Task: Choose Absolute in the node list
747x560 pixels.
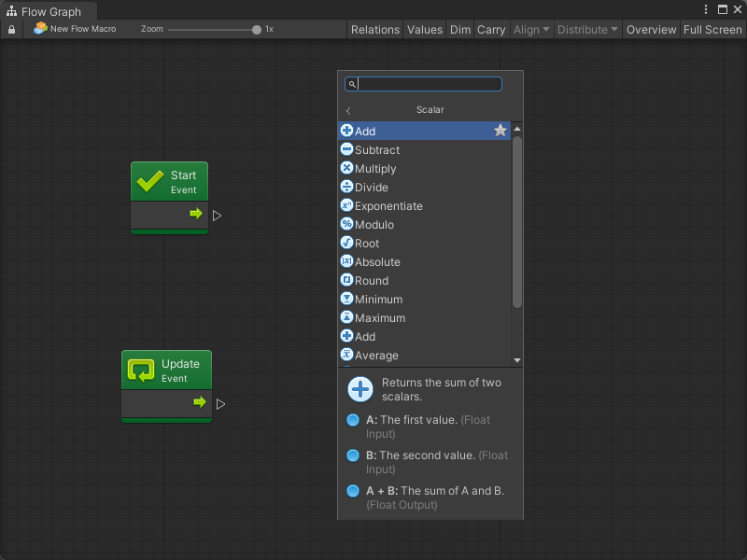Action: coord(377,262)
